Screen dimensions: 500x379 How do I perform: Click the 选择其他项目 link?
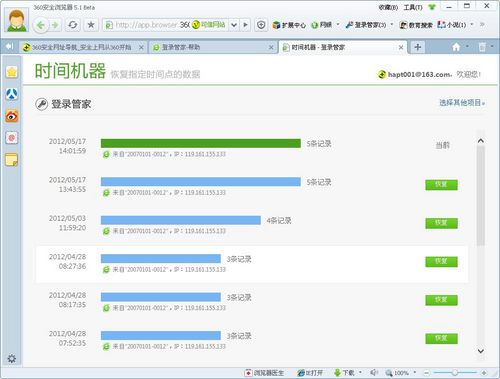[x=462, y=103]
